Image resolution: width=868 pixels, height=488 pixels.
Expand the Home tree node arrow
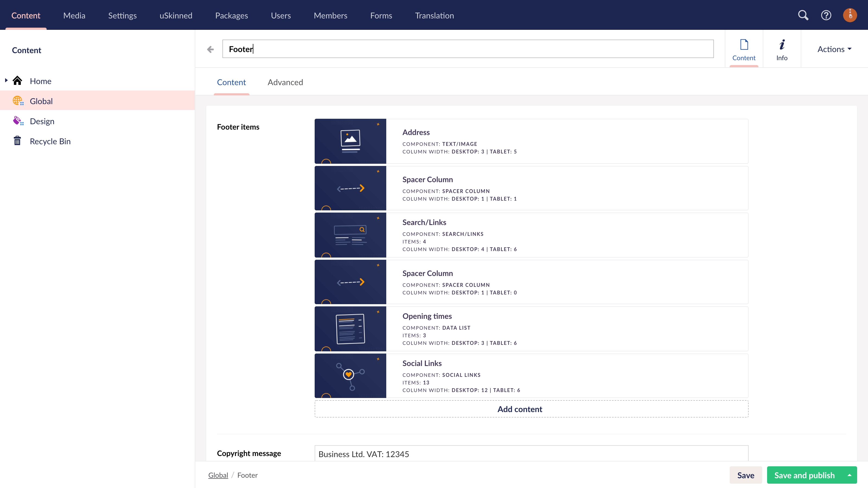pyautogui.click(x=6, y=81)
